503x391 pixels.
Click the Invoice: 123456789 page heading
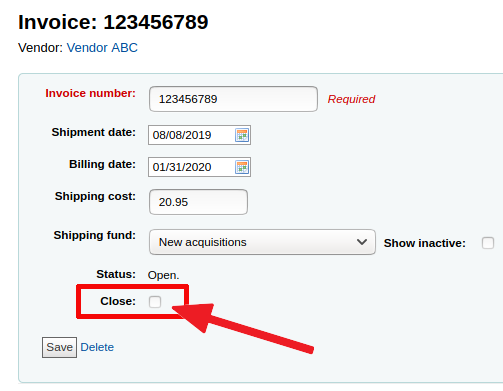pyautogui.click(x=113, y=22)
